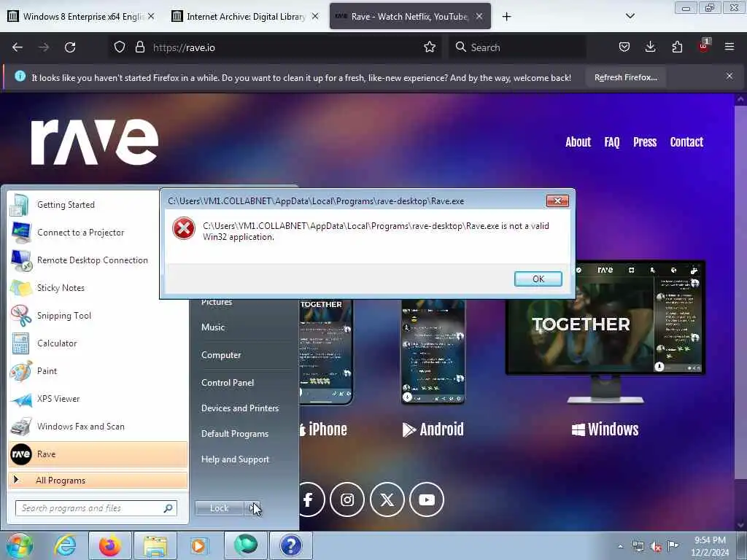Viewport: 747px width, 560px height.
Task: Launch Calculator from Start menu
Action: pyautogui.click(x=98, y=343)
